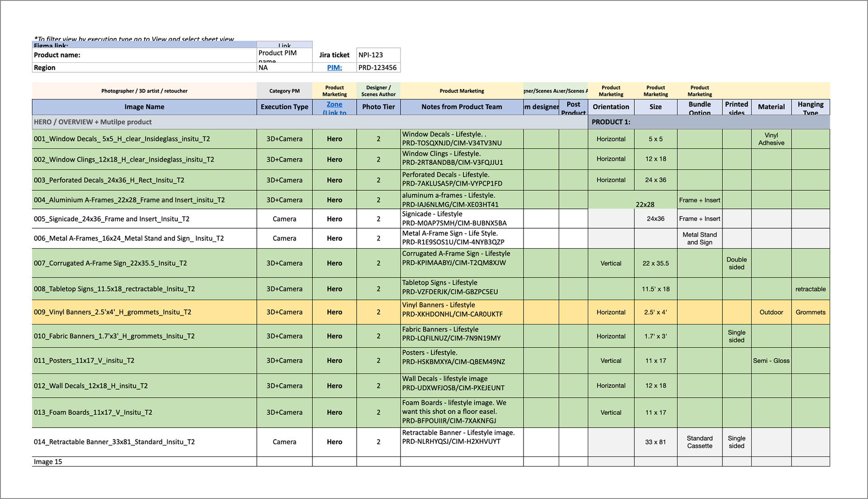Click the HERO / OVERVIEW section header row

point(310,122)
